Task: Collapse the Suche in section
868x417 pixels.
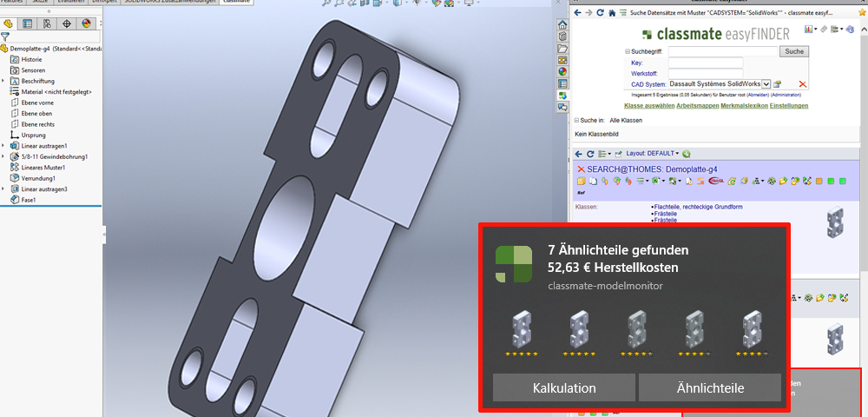Action: click(x=576, y=120)
